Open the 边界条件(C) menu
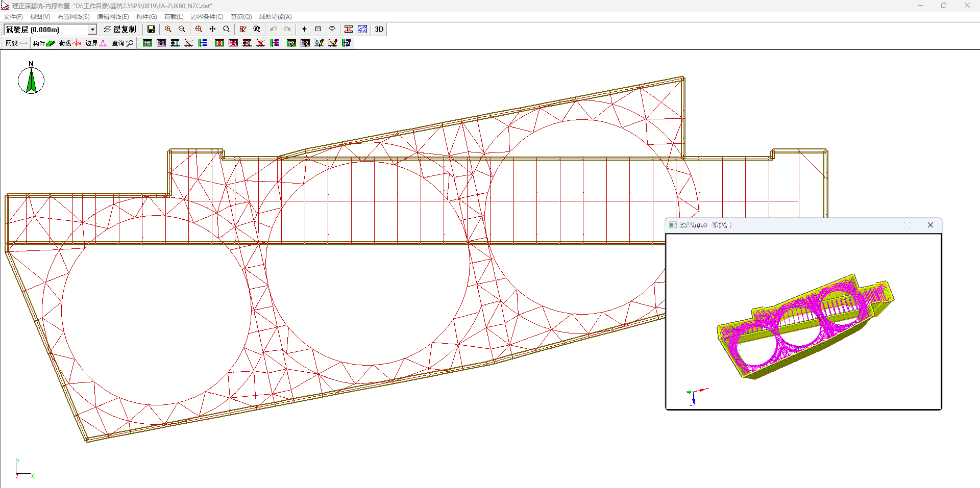 point(207,17)
